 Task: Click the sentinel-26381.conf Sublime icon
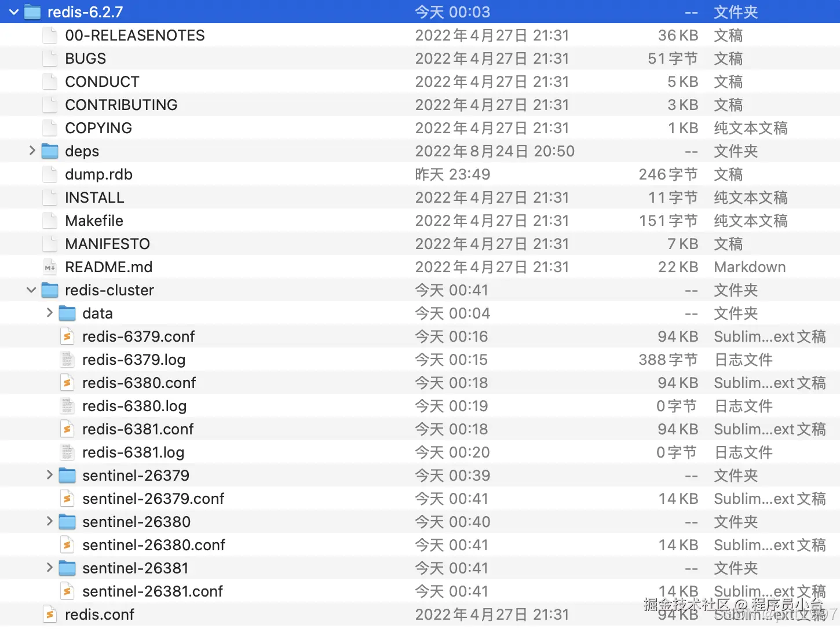tap(68, 591)
